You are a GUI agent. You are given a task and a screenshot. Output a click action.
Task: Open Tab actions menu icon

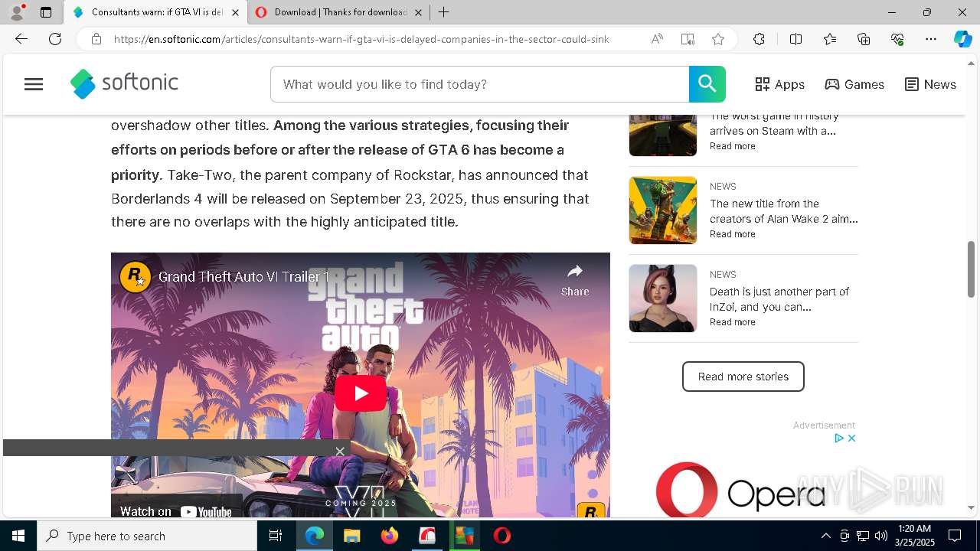tap(46, 12)
